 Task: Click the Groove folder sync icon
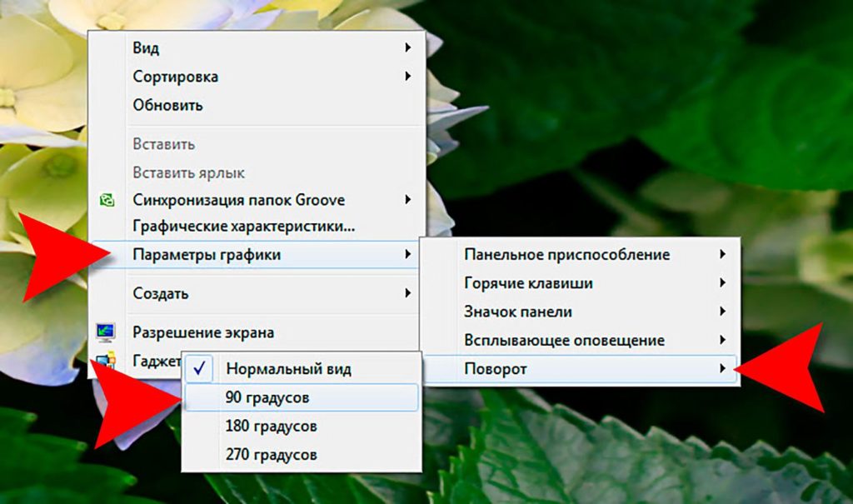pyautogui.click(x=107, y=200)
